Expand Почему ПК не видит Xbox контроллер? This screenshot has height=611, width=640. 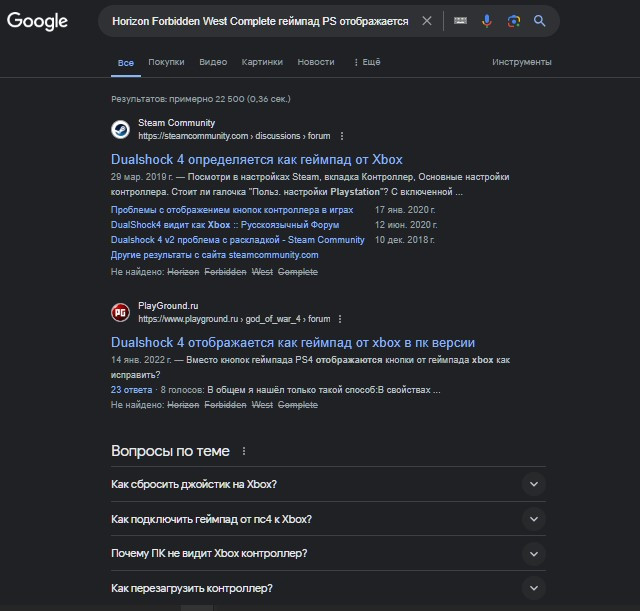[x=328, y=553]
